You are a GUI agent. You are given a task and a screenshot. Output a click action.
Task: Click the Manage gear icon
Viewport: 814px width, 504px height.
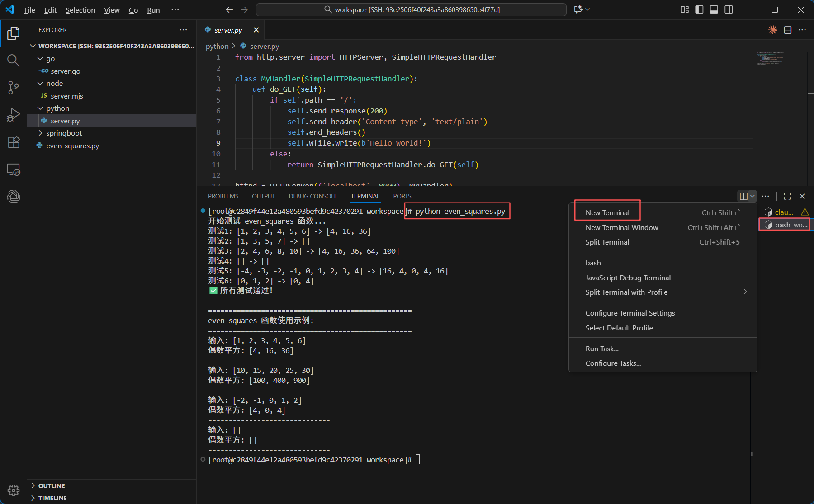click(14, 490)
